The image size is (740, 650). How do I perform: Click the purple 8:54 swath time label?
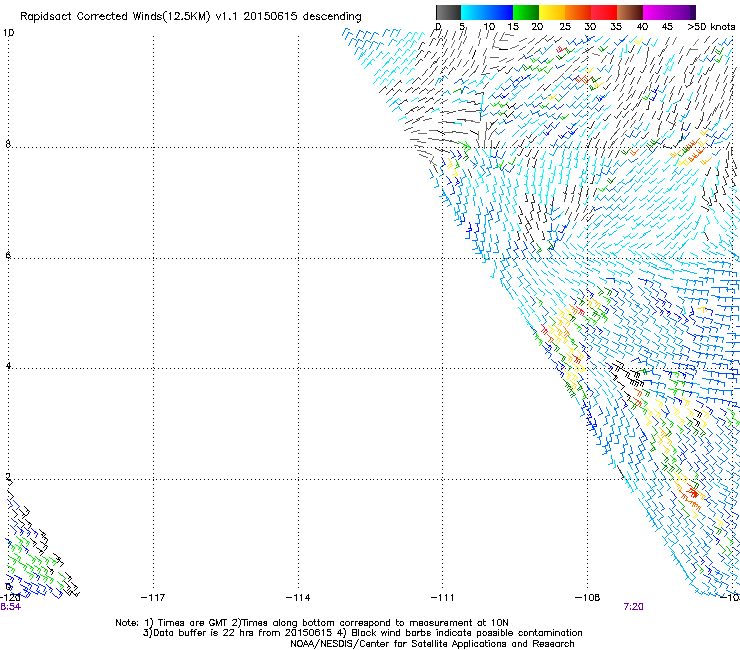tap(10, 607)
